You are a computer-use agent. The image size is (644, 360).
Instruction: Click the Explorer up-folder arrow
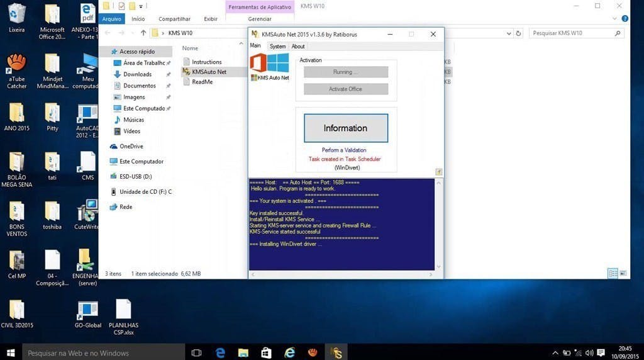pos(143,33)
